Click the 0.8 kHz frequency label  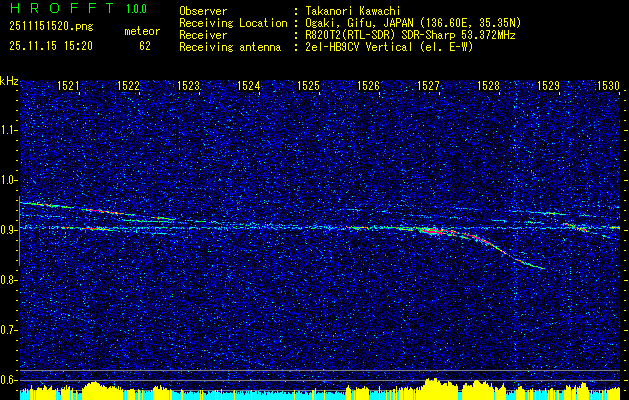8,280
